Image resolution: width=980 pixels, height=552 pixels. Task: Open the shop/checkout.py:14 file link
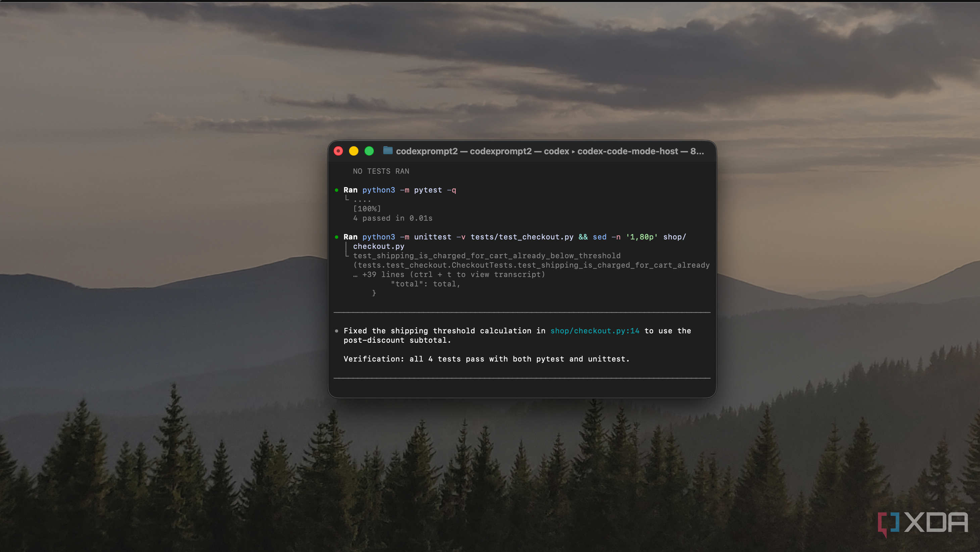(595, 331)
